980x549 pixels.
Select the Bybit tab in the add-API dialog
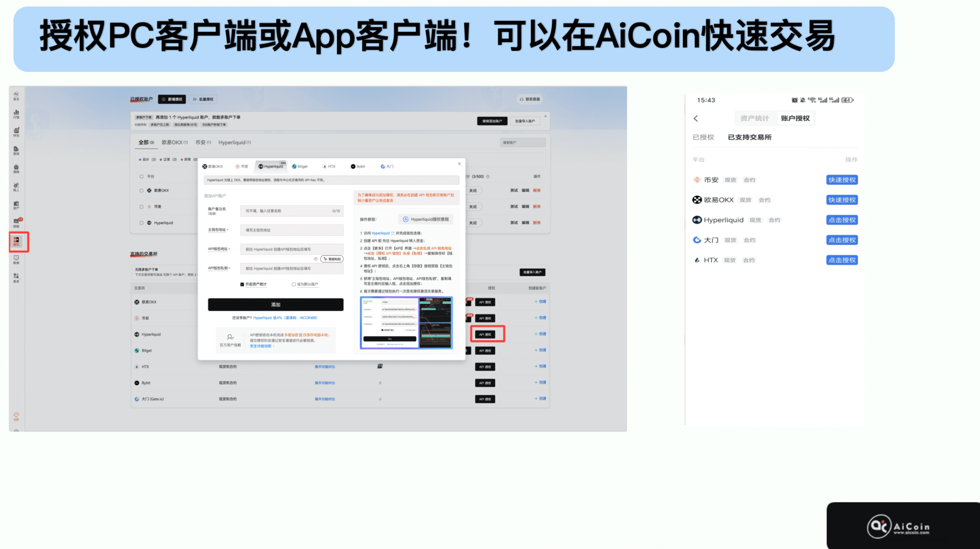click(358, 167)
